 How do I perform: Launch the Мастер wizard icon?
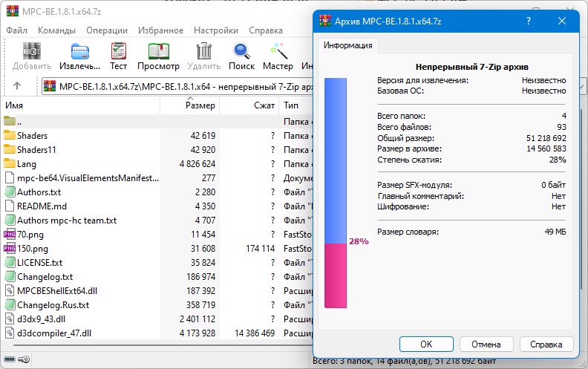[278, 51]
